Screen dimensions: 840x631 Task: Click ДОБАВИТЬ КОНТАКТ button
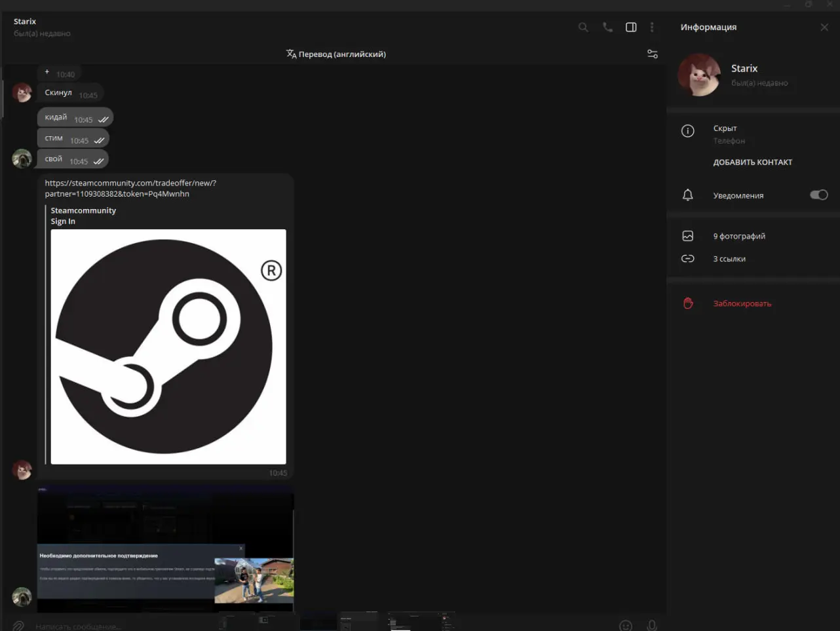pyautogui.click(x=752, y=163)
